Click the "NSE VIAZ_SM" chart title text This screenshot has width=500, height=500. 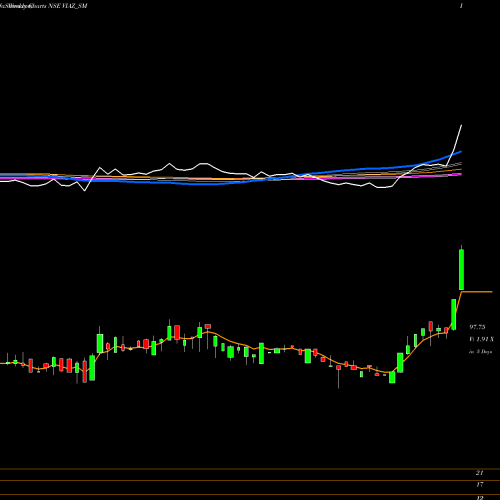[68, 6]
